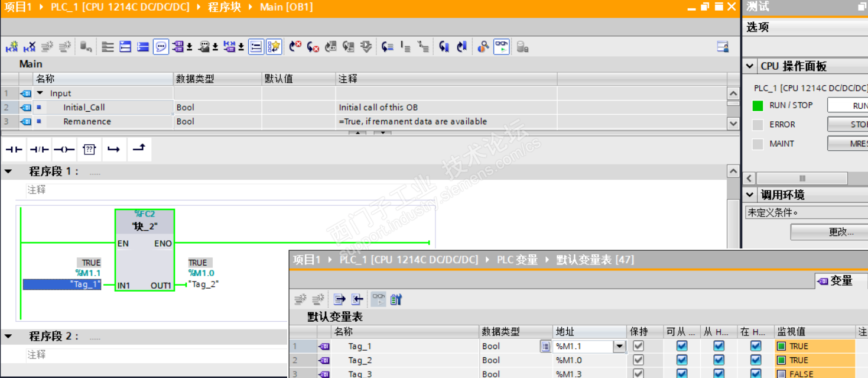Viewport: 868px width, 378px height.
Task: Toggle Tag_2 writable from HMI checkbox
Action: tap(719, 360)
